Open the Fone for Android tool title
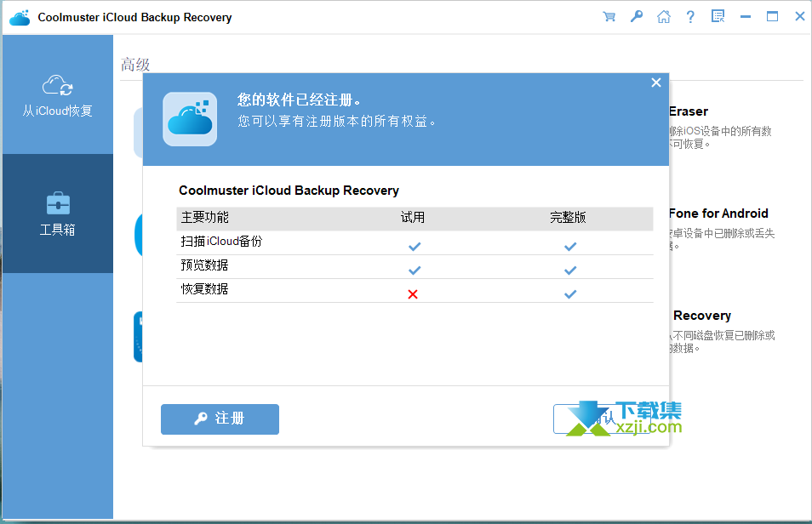Viewport: 812px width, 524px height. [718, 214]
